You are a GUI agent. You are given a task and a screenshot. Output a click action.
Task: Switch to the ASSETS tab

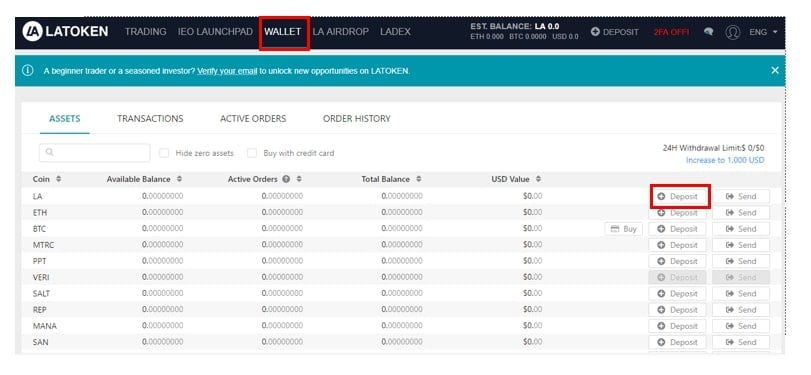65,118
